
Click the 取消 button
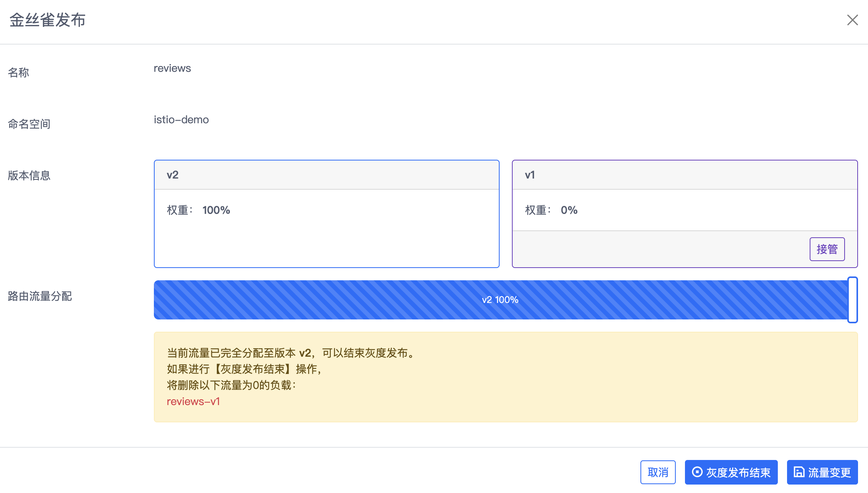(x=658, y=472)
